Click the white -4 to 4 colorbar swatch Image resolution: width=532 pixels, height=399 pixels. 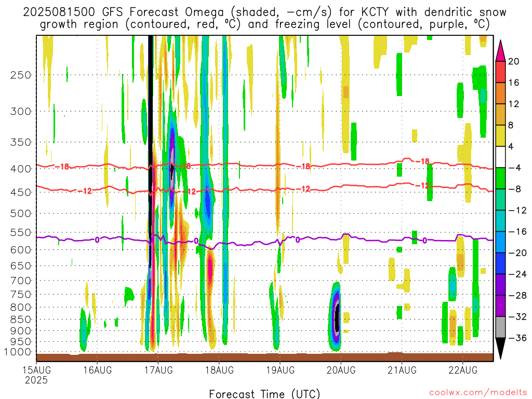500,157
